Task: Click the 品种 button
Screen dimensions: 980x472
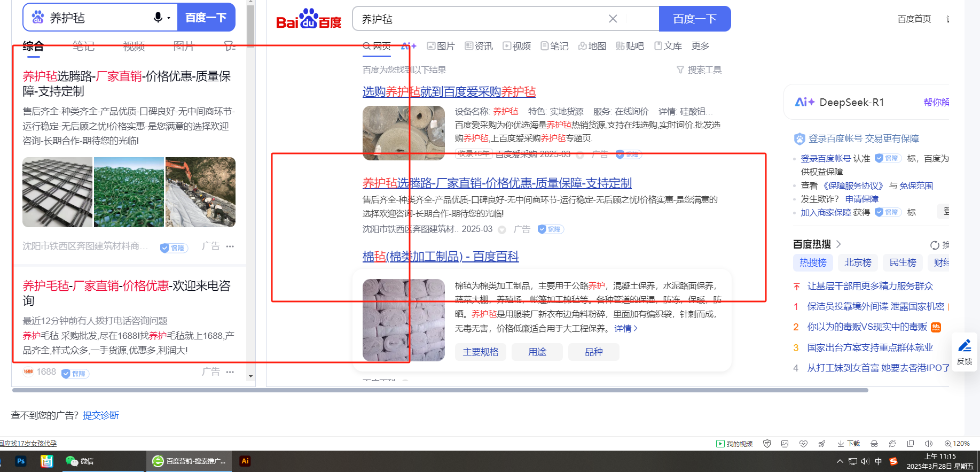Action: point(594,352)
